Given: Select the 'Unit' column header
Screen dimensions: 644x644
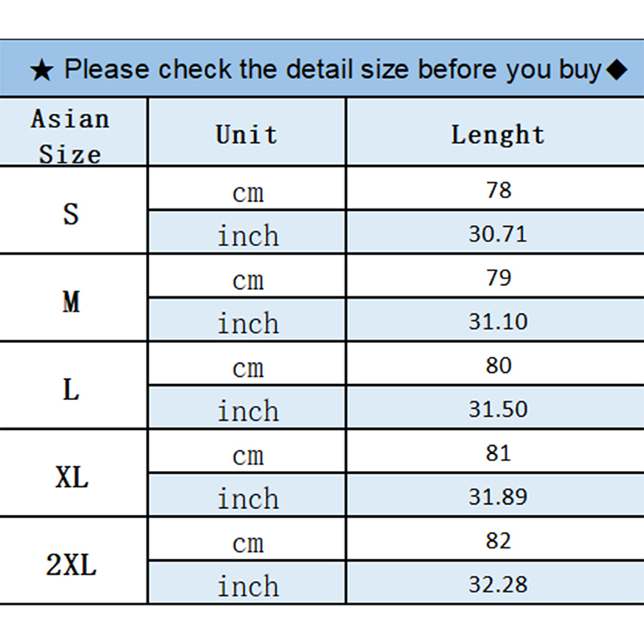Looking at the screenshot, I should coord(246,134).
